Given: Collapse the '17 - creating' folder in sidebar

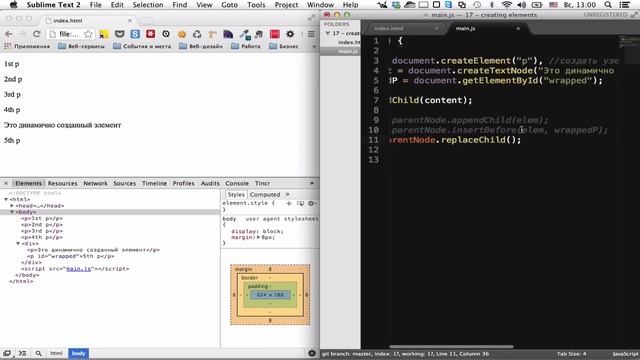Looking at the screenshot, I should point(327,33).
